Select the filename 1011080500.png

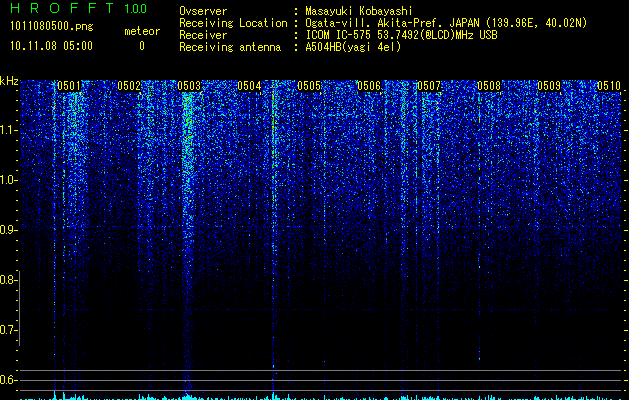tap(52, 27)
